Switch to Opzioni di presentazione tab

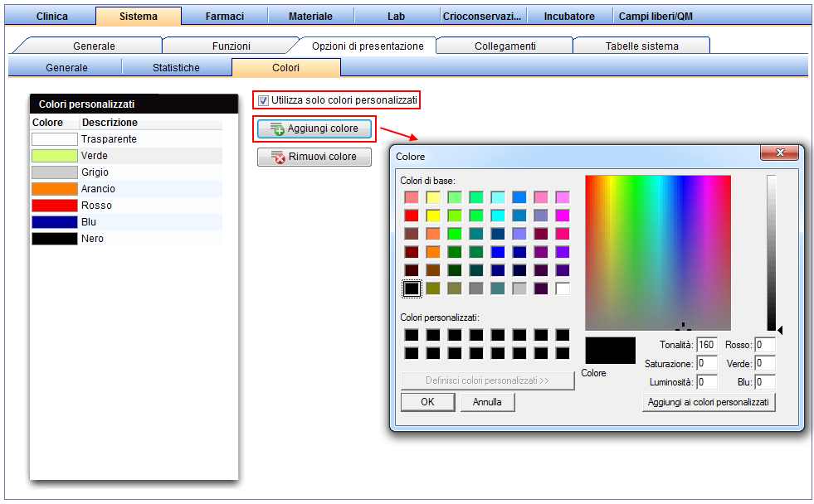(368, 46)
